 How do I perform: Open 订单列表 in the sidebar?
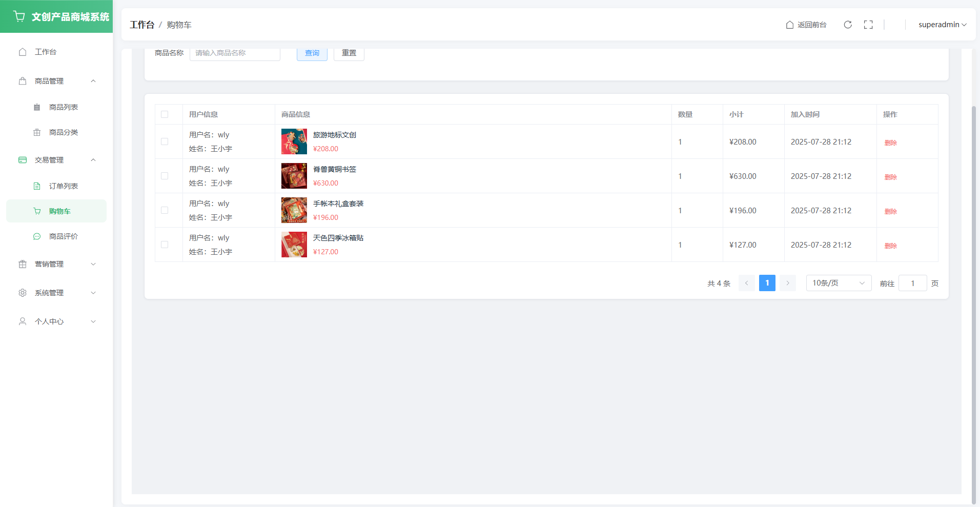tap(63, 186)
